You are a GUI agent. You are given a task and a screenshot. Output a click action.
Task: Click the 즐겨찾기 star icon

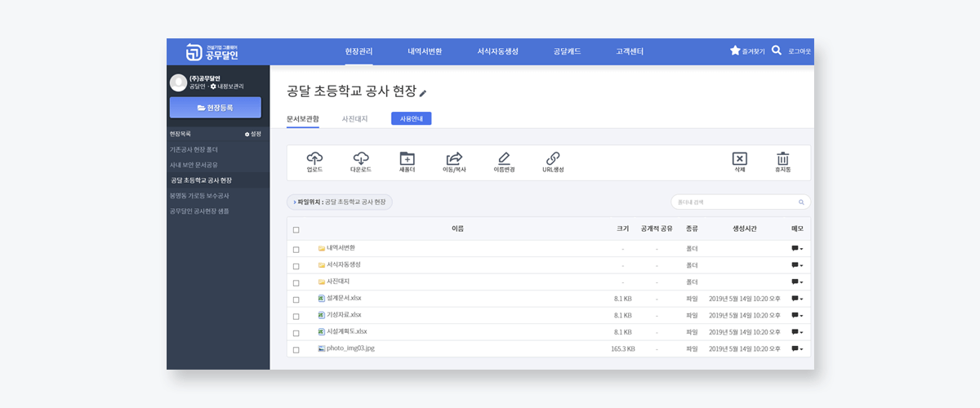coord(735,51)
